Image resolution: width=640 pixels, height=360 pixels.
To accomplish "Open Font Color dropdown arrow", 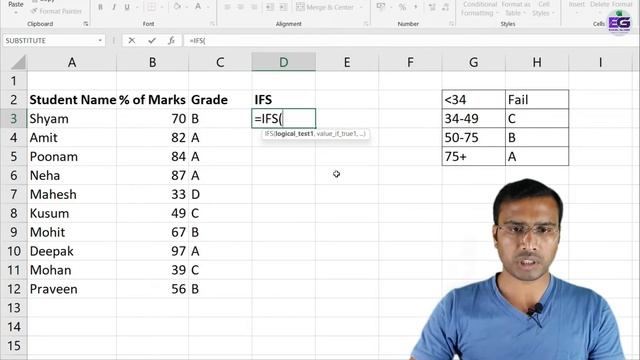I will pos(207,7).
